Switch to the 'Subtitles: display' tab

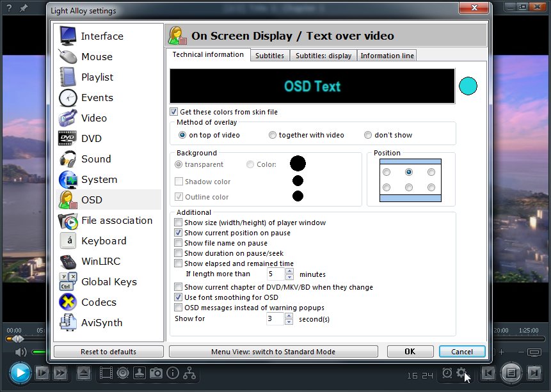click(x=323, y=56)
